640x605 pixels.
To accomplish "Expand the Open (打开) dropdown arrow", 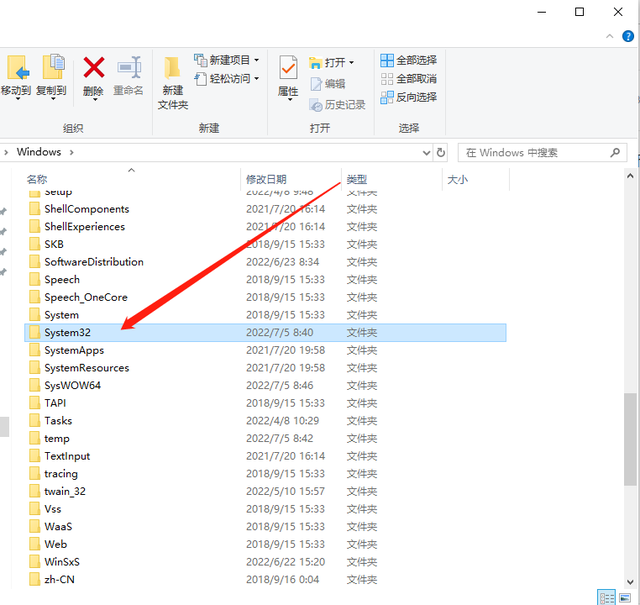I will 351,63.
